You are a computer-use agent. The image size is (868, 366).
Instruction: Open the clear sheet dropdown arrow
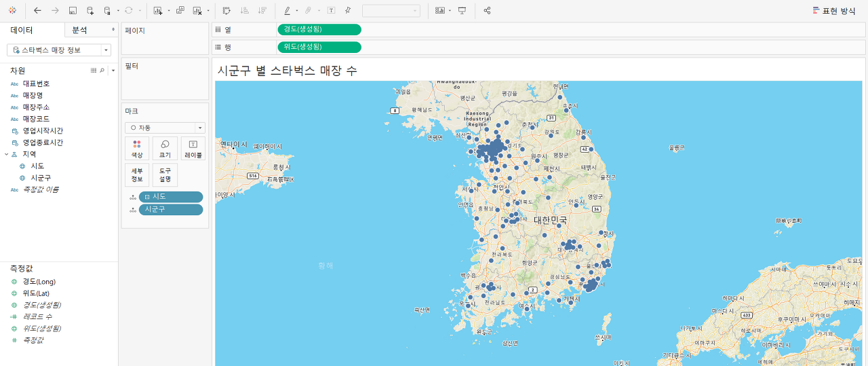(x=208, y=11)
